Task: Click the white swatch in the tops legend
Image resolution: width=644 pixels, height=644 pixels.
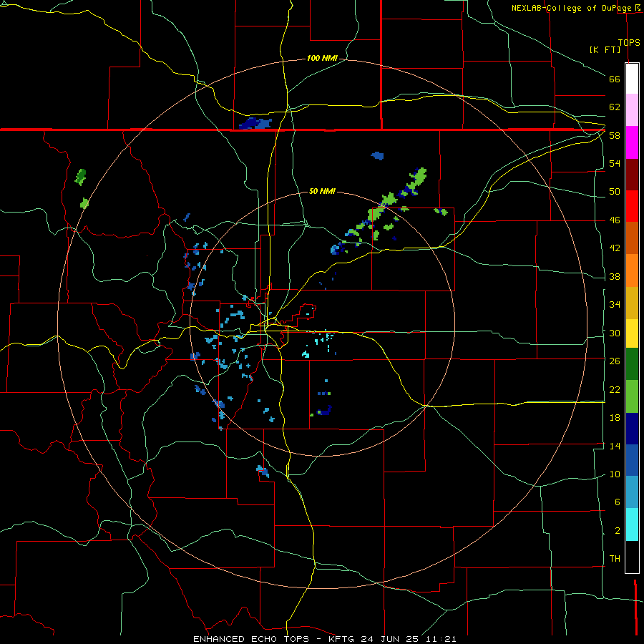Action: (x=632, y=79)
